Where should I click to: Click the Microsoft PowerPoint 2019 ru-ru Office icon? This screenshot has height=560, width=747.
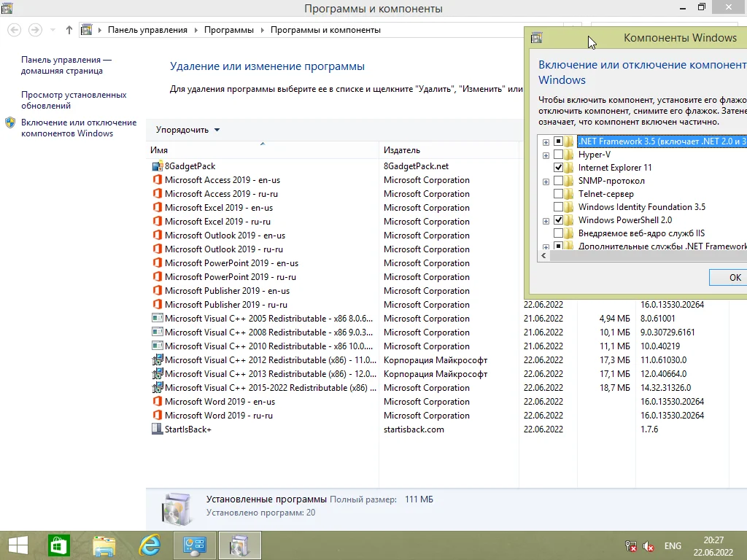(x=158, y=276)
